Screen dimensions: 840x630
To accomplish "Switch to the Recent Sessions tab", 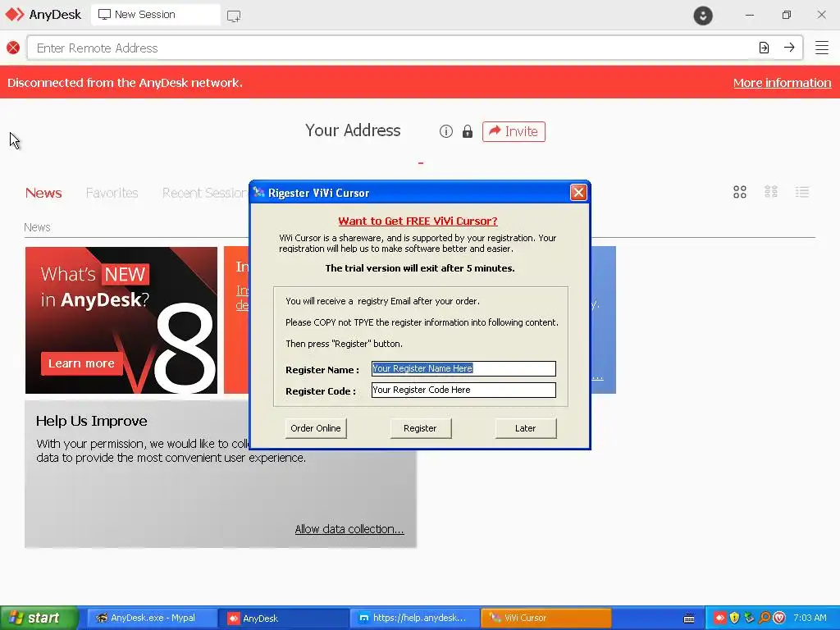I will 205,193.
